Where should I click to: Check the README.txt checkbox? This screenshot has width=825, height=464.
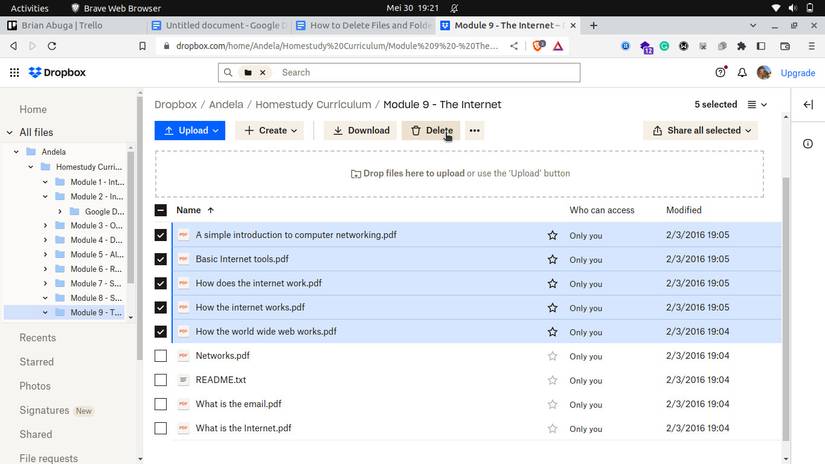(160, 380)
